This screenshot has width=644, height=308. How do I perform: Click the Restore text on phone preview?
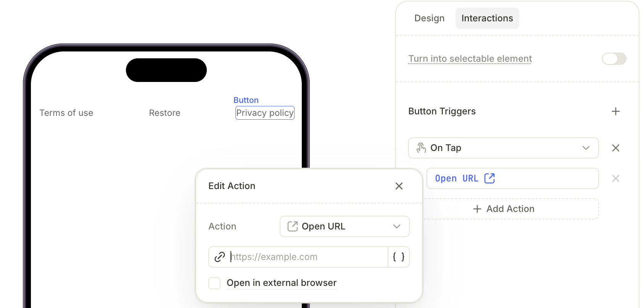165,113
